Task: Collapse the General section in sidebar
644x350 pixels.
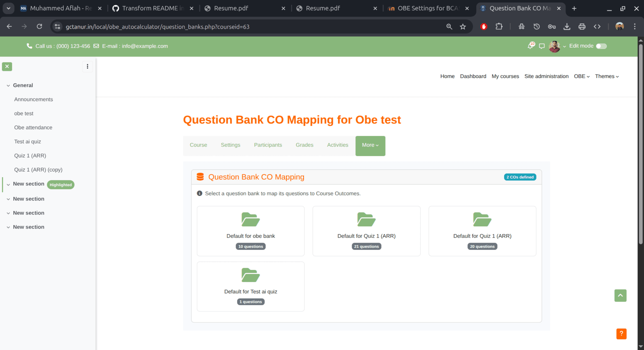Action: pyautogui.click(x=8, y=85)
